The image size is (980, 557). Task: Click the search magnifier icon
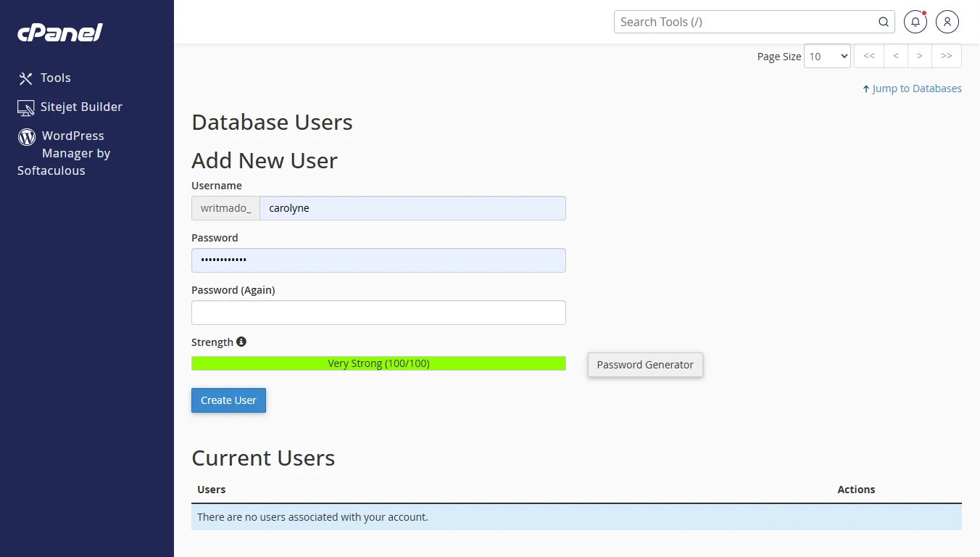click(884, 22)
